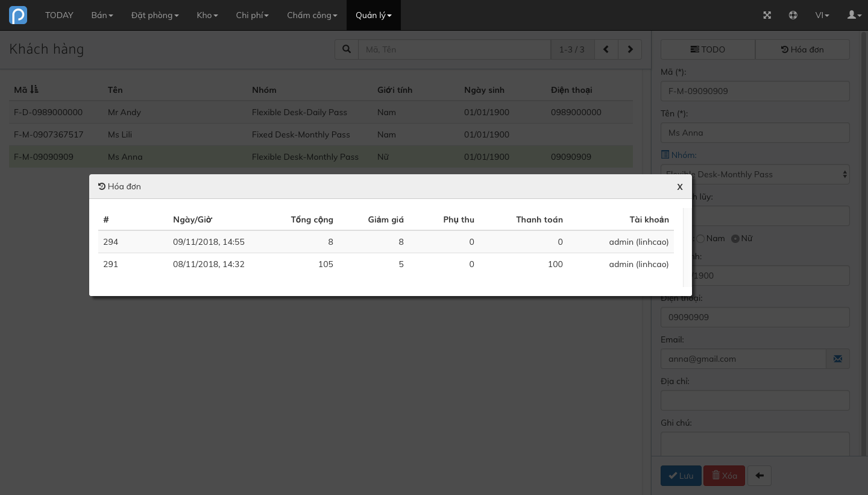Select invoice row 291

coord(386,264)
